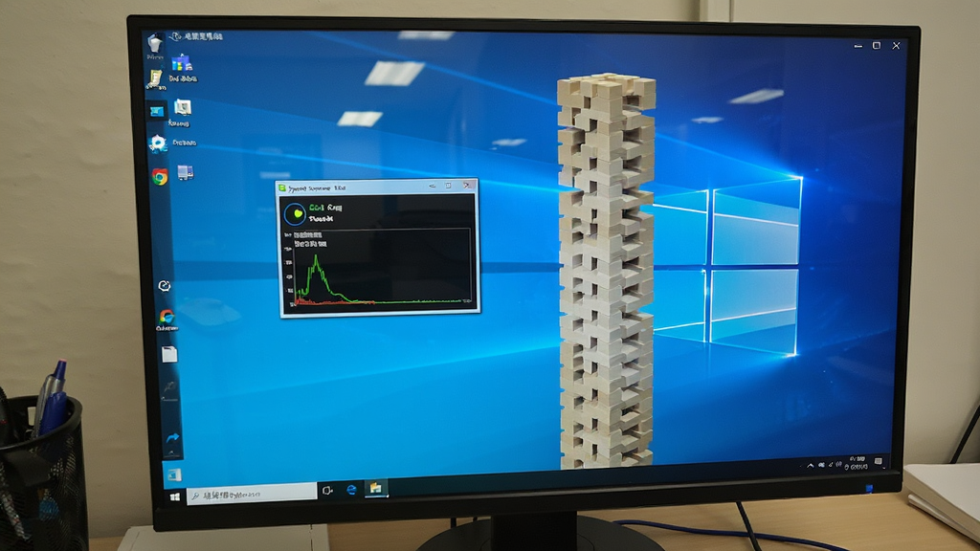
Task: Open the Windows Start menu
Action: (x=174, y=496)
